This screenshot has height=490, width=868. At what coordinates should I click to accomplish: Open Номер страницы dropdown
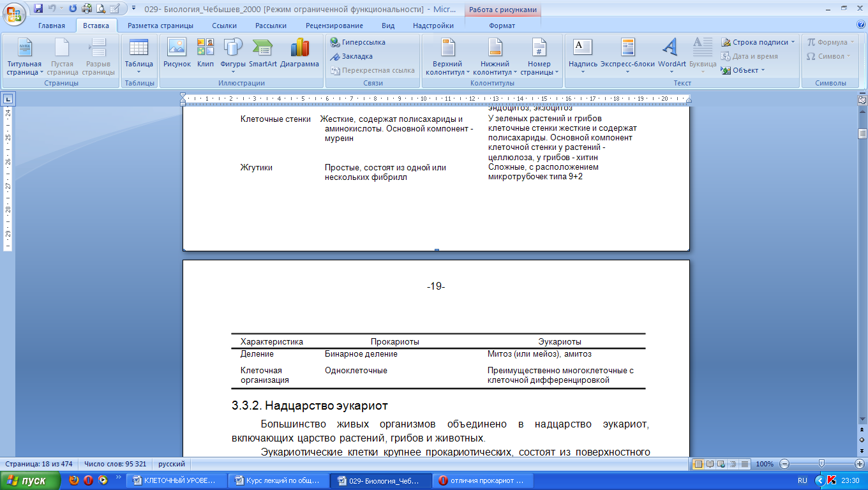pos(539,56)
